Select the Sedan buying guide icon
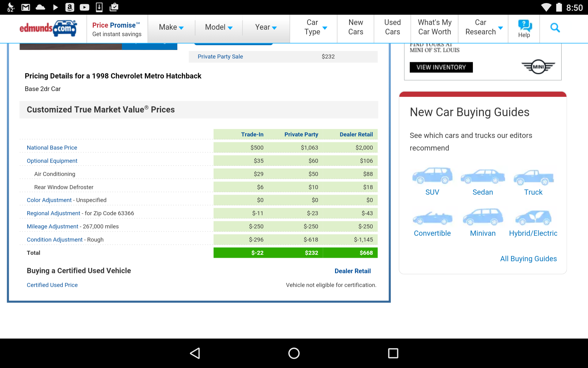The image size is (588, 368). point(483,176)
